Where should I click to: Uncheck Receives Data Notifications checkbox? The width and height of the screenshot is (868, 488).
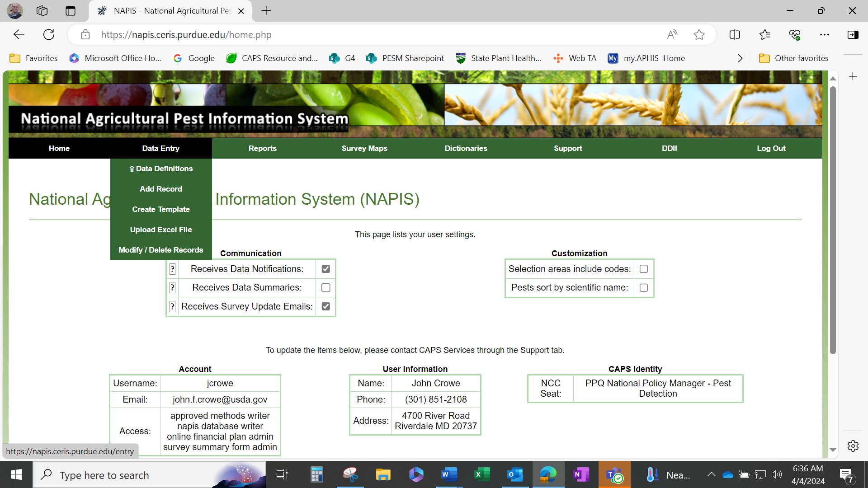(x=325, y=269)
